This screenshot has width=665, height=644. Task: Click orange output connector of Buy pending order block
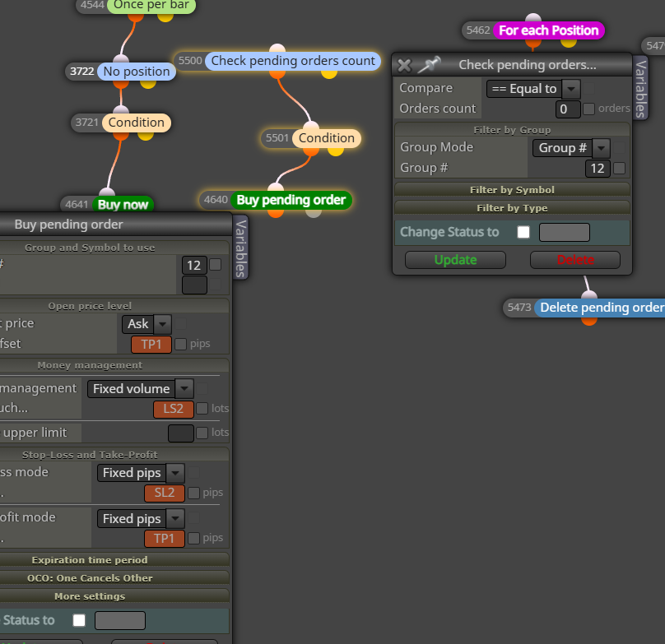coord(276,213)
